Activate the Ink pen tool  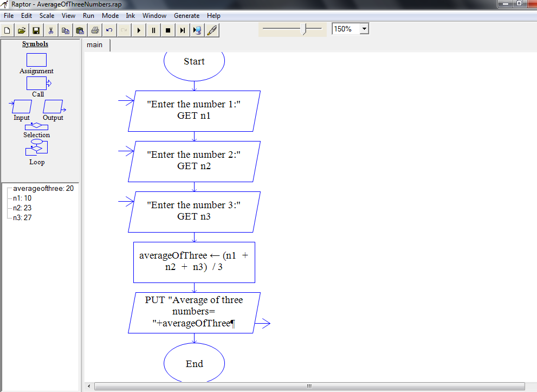212,30
